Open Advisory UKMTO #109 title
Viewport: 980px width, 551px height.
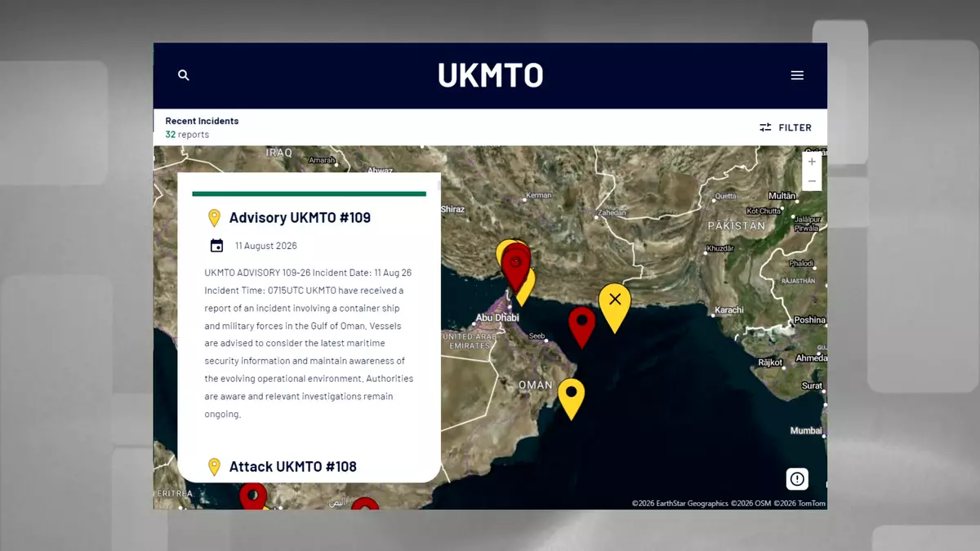[x=300, y=218]
